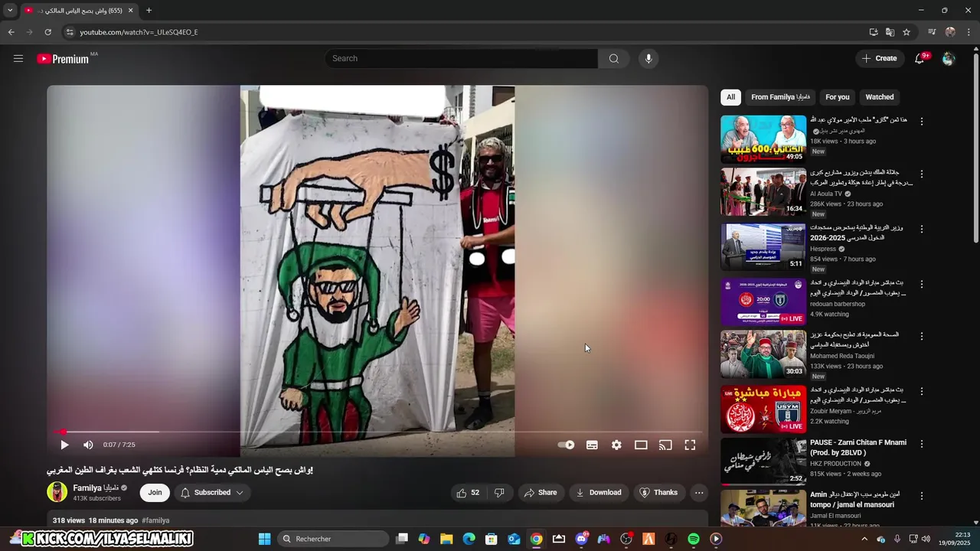Open translate page icon in address bar

(890, 32)
